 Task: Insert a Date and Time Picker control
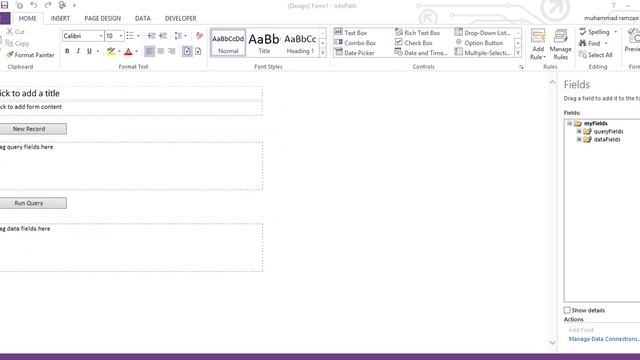pos(421,53)
